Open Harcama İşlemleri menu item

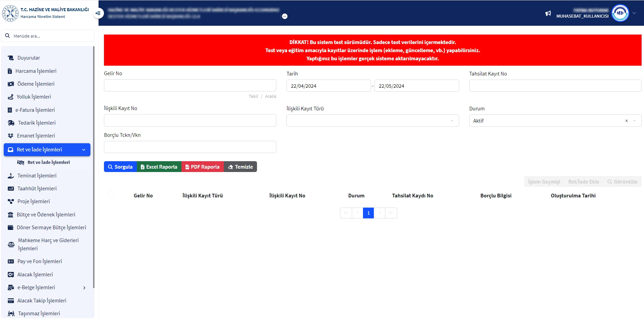pos(36,71)
